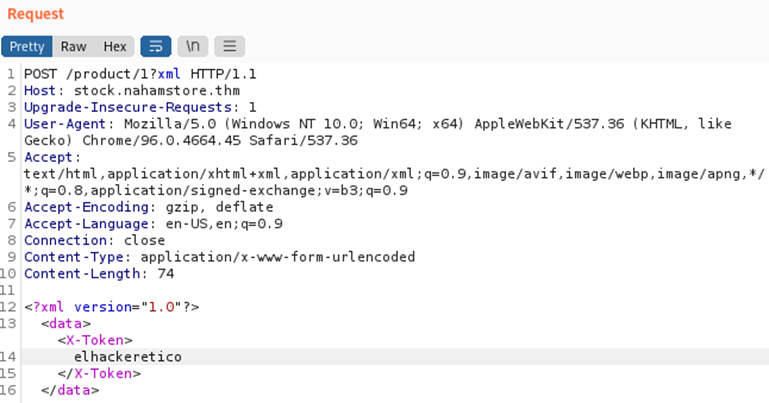This screenshot has width=769, height=403.
Task: Open the message editor hamburger menu
Action: (229, 46)
